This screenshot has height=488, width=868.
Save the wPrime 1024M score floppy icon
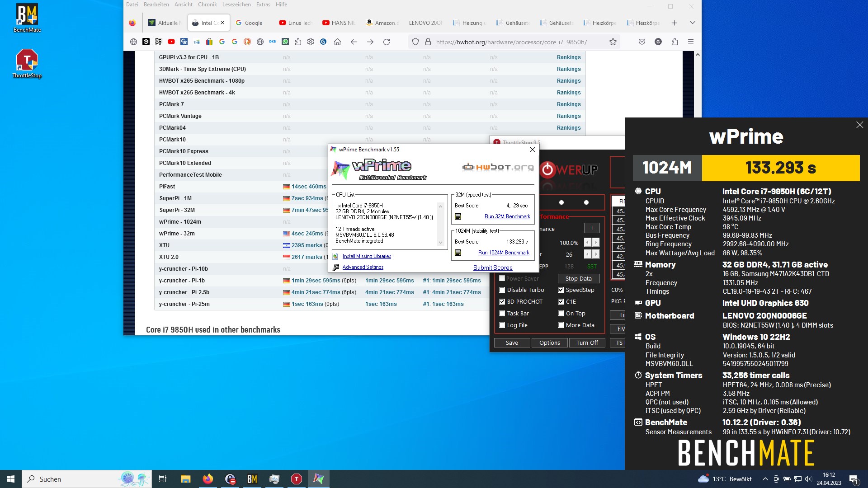point(458,253)
